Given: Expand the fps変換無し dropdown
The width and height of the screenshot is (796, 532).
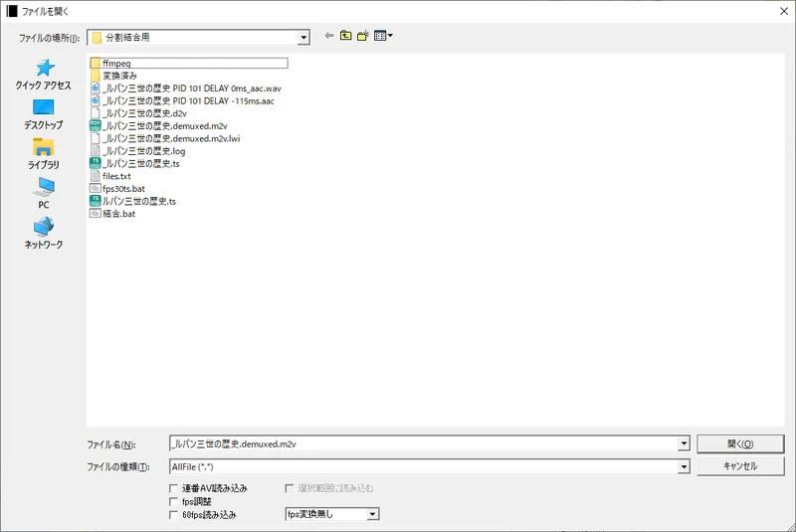Looking at the screenshot, I should click(372, 514).
